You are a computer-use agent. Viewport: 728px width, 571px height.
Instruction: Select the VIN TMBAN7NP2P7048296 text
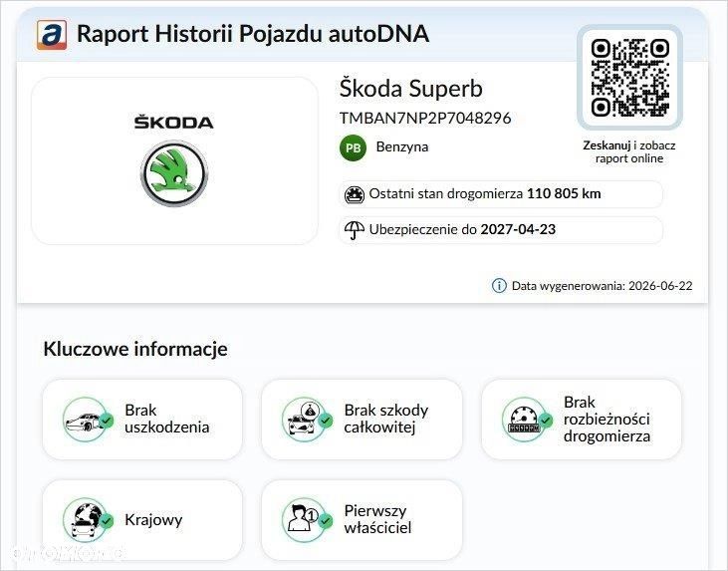[x=425, y=118]
